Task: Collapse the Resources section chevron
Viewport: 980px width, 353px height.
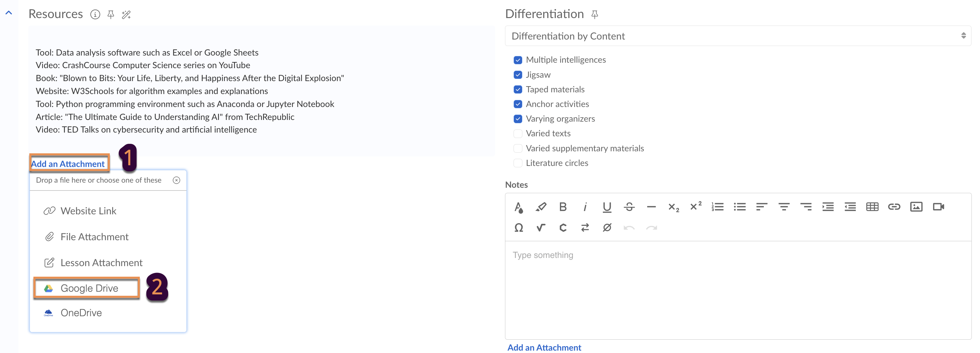Action: (9, 13)
